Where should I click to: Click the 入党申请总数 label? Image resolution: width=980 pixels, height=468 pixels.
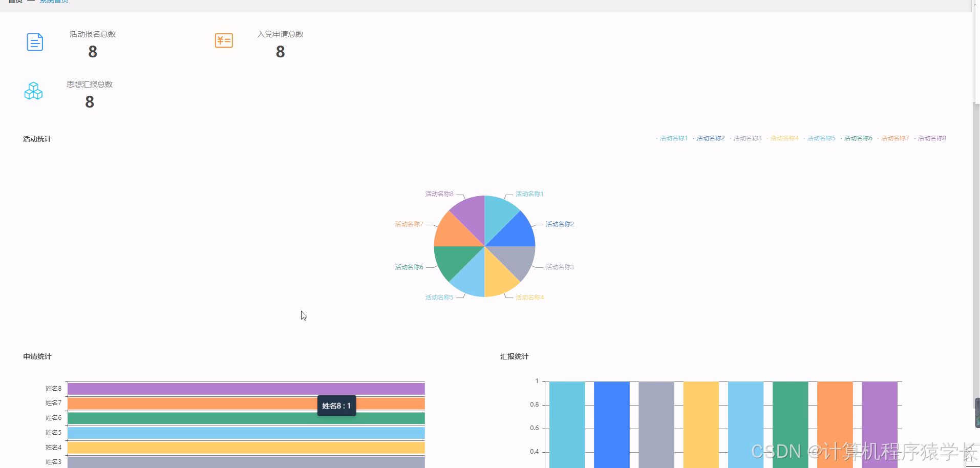click(280, 34)
